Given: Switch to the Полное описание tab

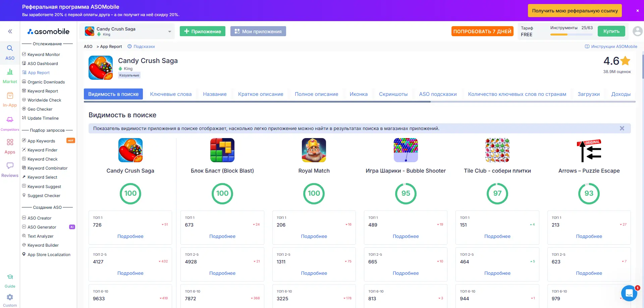Looking at the screenshot, I should pyautogui.click(x=316, y=94).
